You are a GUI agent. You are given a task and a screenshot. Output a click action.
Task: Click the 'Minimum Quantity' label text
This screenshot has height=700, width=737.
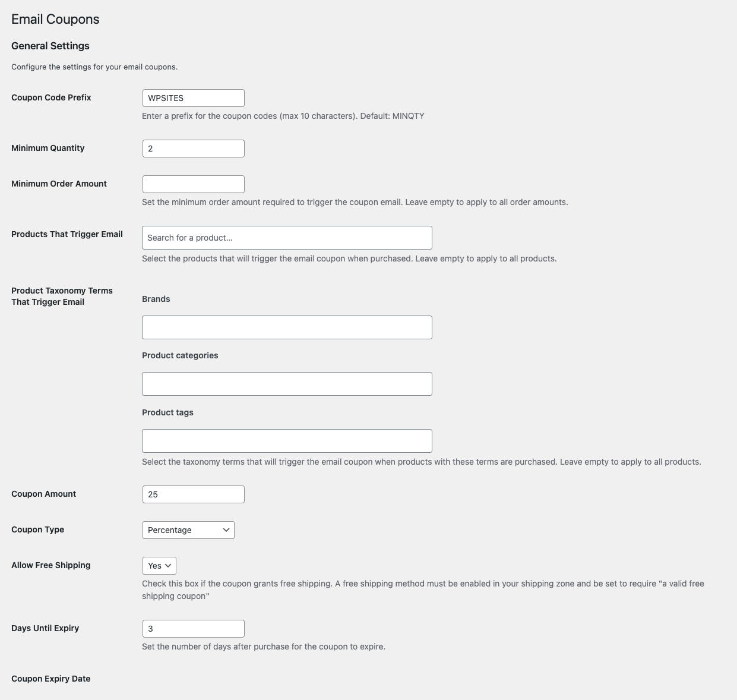(x=48, y=148)
